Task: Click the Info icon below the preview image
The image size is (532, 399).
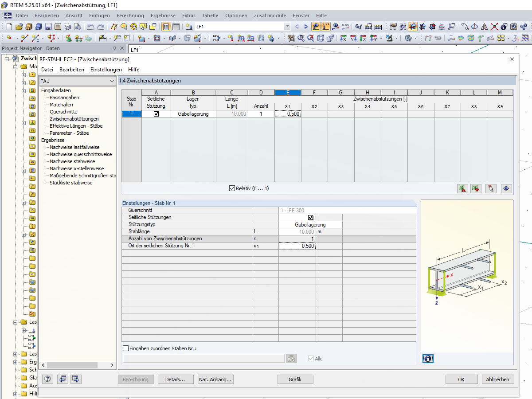Action: 428,359
